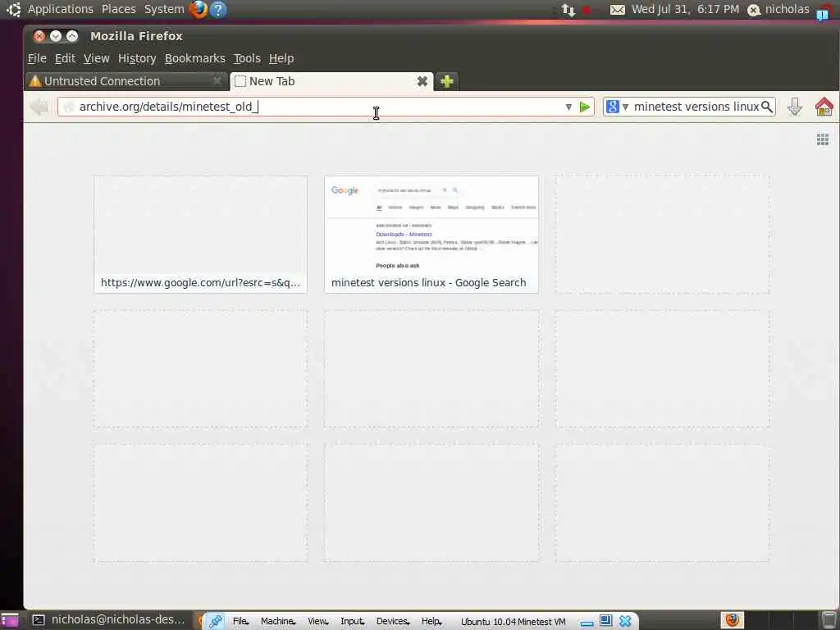
Task: Open the Downloads arrow button
Action: tap(795, 107)
